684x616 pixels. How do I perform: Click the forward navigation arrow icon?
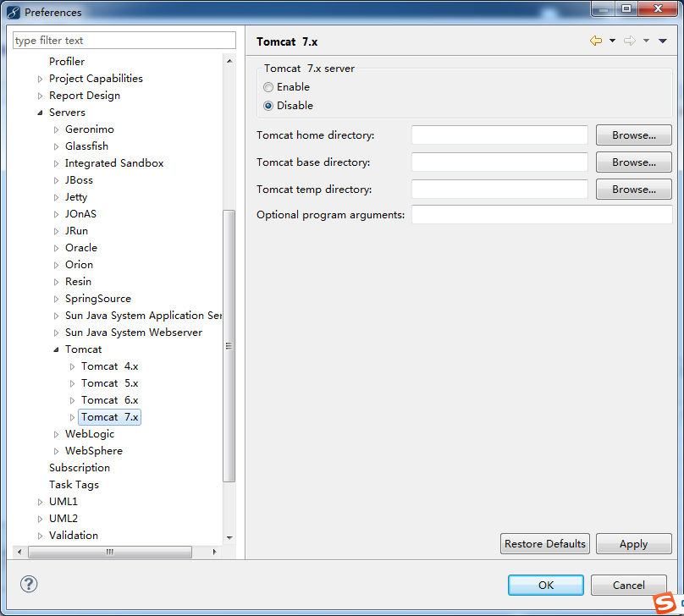(630, 41)
